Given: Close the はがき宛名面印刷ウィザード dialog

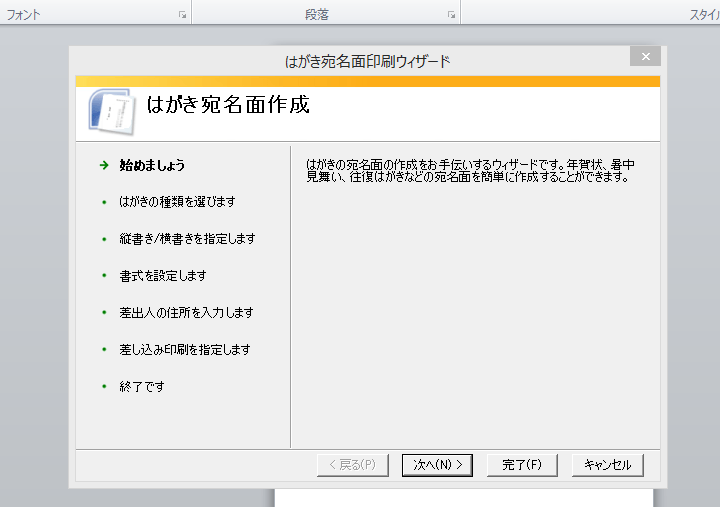Looking at the screenshot, I should pyautogui.click(x=645, y=56).
